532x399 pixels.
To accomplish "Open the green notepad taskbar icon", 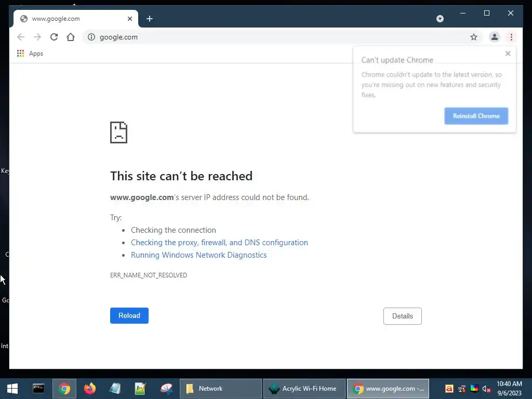I will pyautogui.click(x=140, y=389).
